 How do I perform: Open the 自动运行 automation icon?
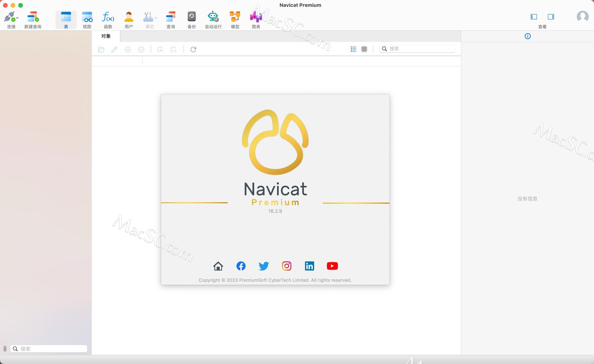(x=213, y=17)
